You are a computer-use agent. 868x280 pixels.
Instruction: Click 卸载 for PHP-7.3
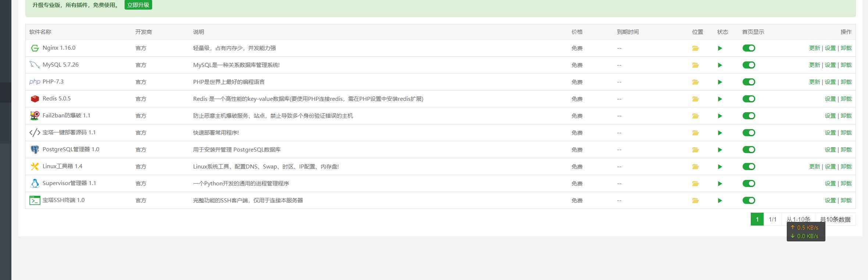(x=846, y=82)
